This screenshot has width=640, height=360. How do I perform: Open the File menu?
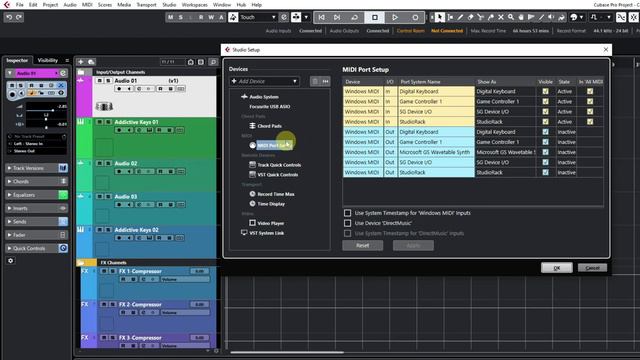[x=19, y=5]
